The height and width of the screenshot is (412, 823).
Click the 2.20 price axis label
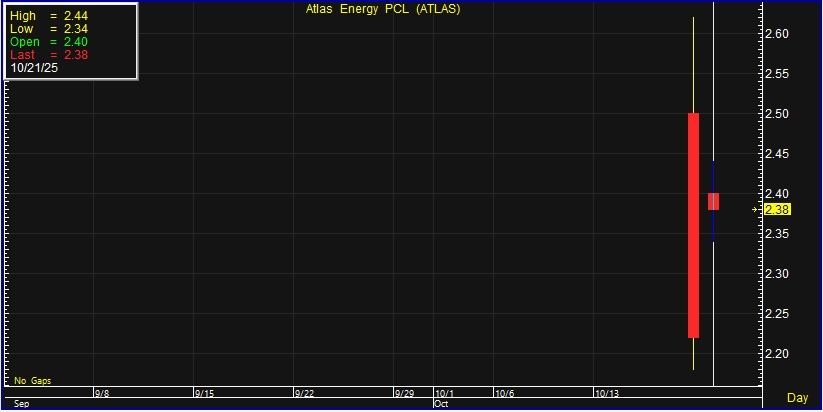[777, 354]
